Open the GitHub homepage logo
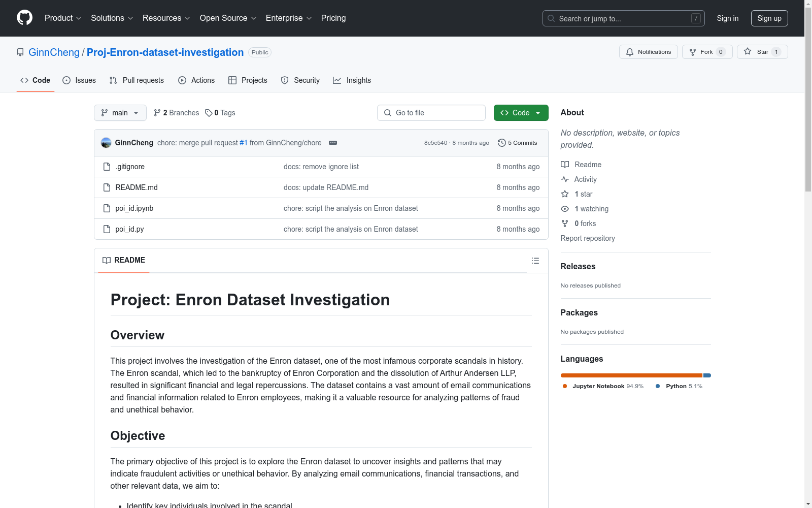812x508 pixels. pyautogui.click(x=24, y=18)
